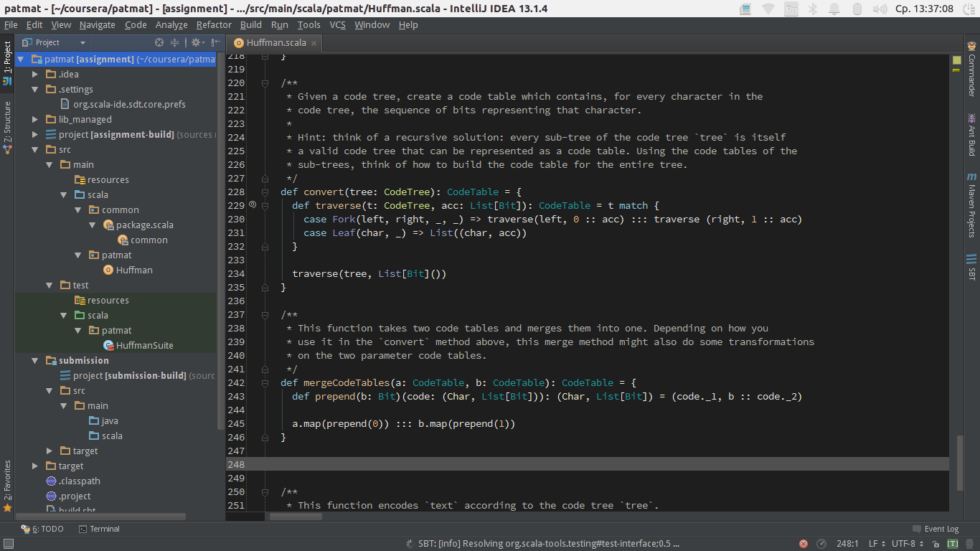The width and height of the screenshot is (980, 551).
Task: Open the Project view dropdown
Action: (x=83, y=43)
